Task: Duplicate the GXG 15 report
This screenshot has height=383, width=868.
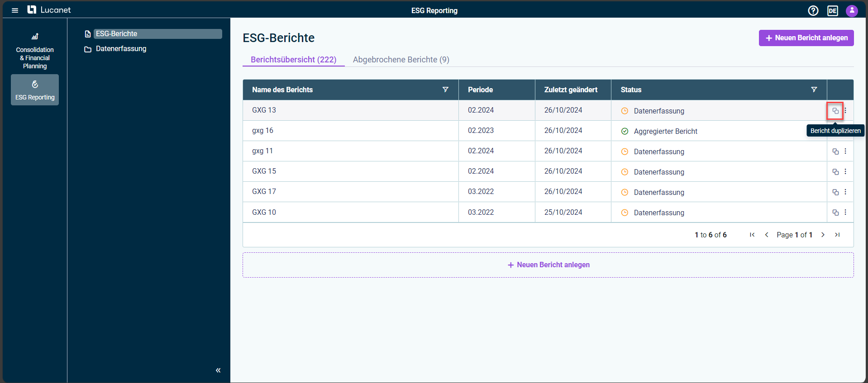Action: tap(835, 172)
